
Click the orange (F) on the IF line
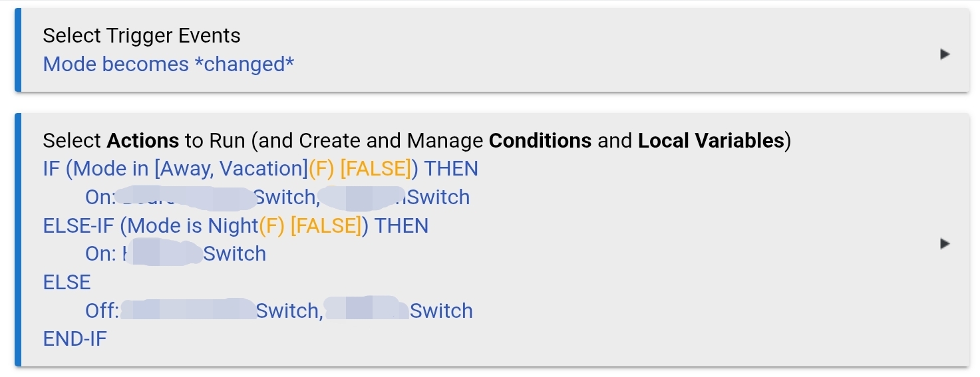tap(321, 169)
